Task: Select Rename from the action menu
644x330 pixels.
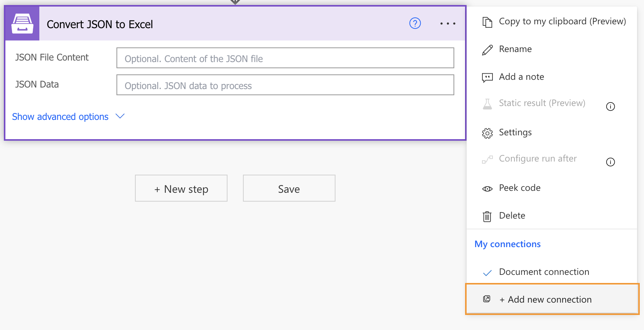Action: (515, 49)
